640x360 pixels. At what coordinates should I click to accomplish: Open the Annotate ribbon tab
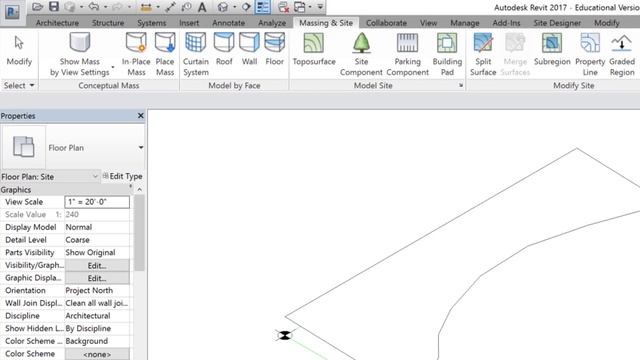[229, 23]
